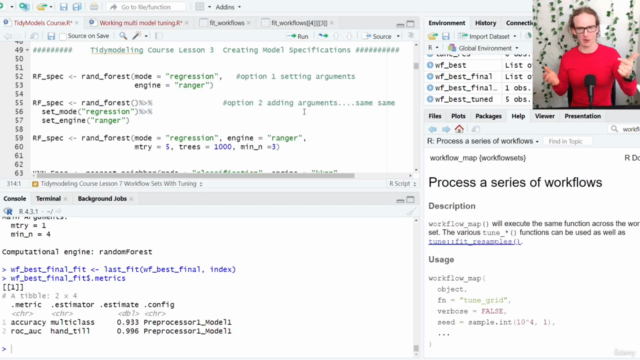Click the compile report notebook icon
The image size is (640, 360).
(159, 36)
